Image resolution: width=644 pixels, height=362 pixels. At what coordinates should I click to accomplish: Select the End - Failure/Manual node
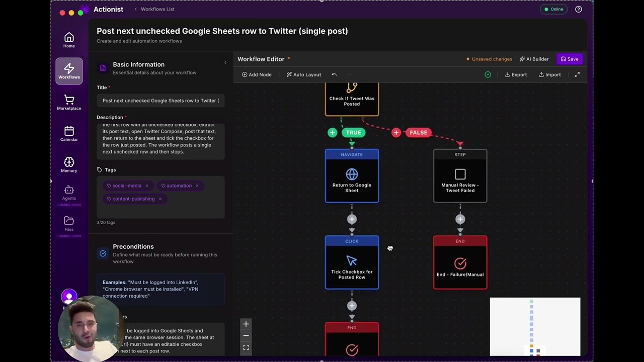460,262
